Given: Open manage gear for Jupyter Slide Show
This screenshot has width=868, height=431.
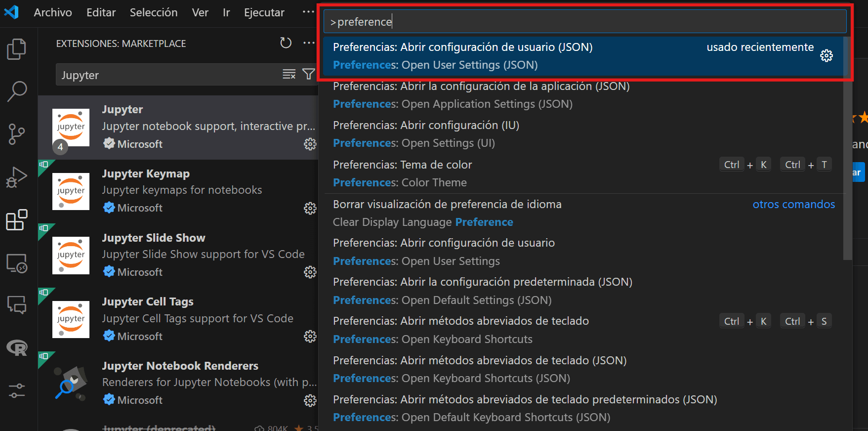Looking at the screenshot, I should point(310,272).
